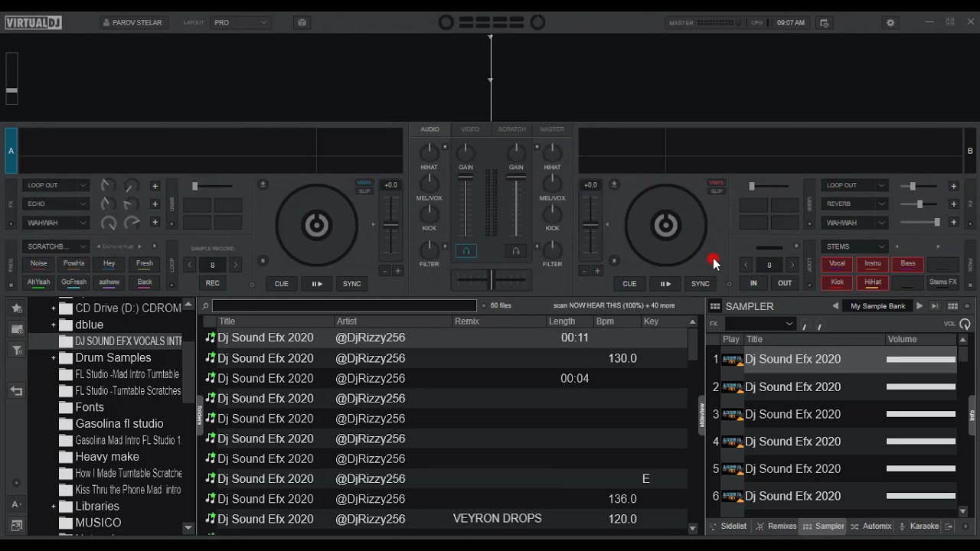Toggle the Instru stem pad
The image size is (980, 551).
[873, 264]
